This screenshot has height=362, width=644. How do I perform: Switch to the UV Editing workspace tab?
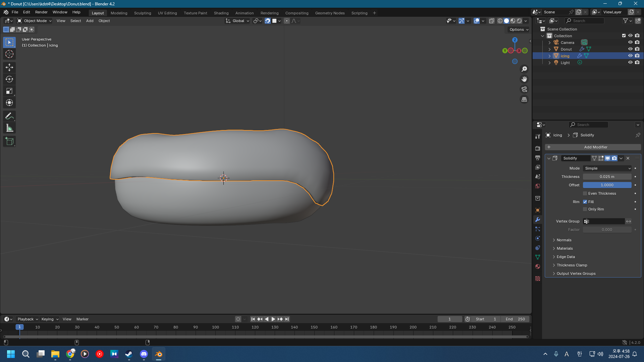(x=167, y=13)
